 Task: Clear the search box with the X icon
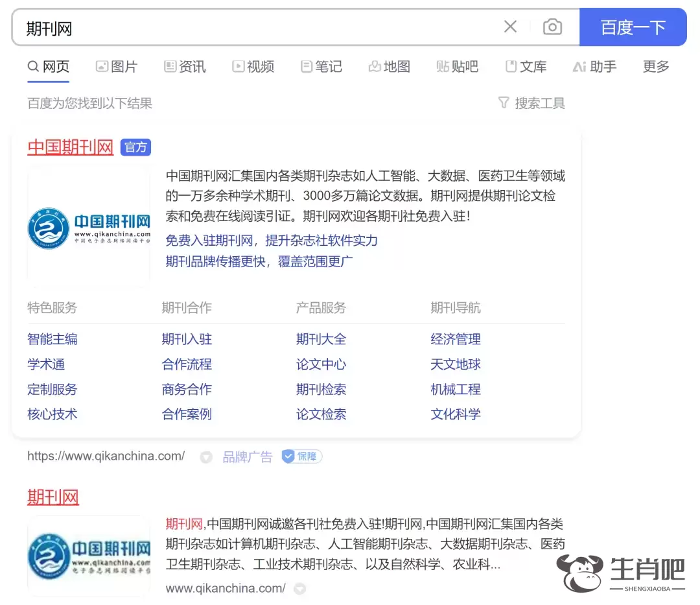510,27
